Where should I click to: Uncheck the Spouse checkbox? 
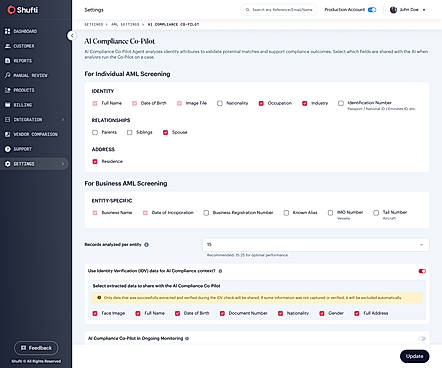(x=165, y=132)
